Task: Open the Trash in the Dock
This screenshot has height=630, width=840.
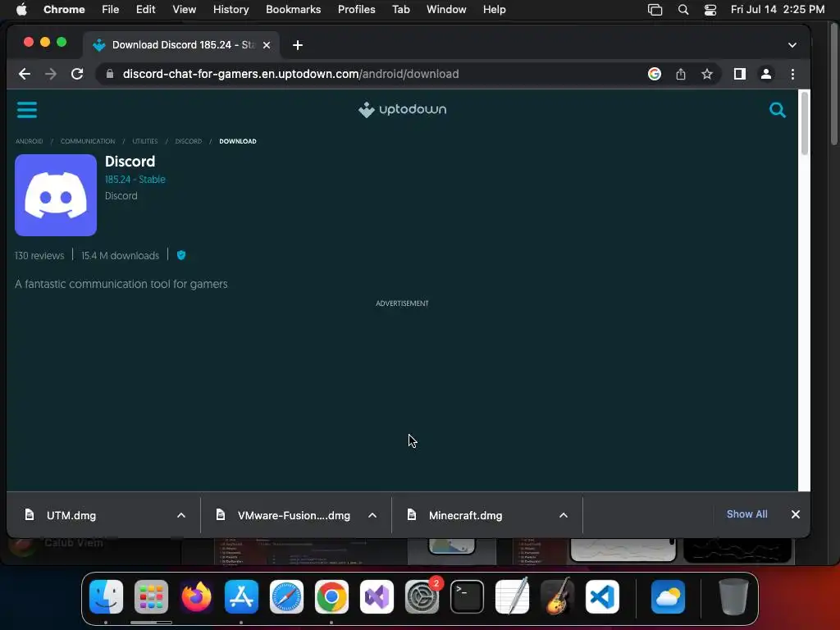Action: tap(733, 596)
